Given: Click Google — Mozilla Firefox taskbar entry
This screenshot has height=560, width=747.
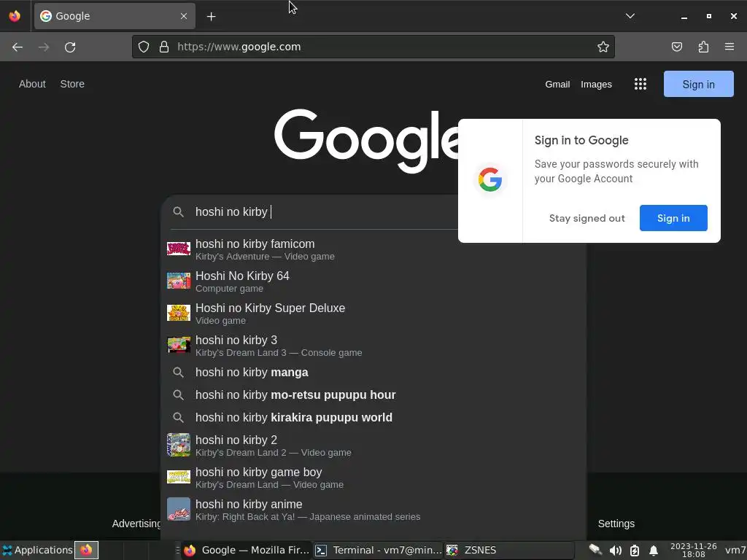Looking at the screenshot, I should click(247, 550).
